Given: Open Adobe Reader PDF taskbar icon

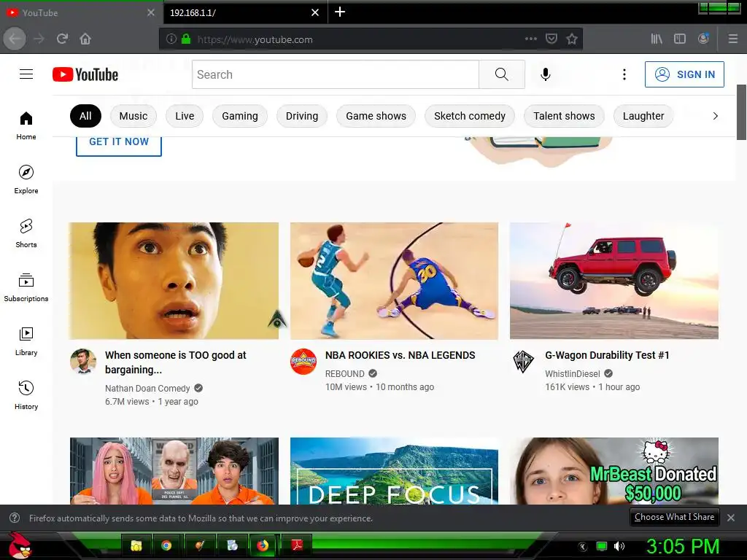Looking at the screenshot, I should click(x=298, y=545).
